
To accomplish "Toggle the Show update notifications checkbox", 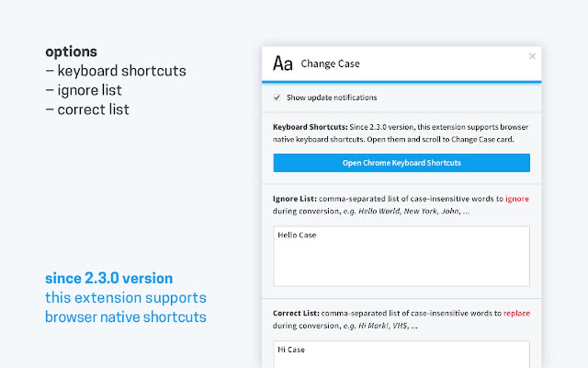I will point(277,97).
